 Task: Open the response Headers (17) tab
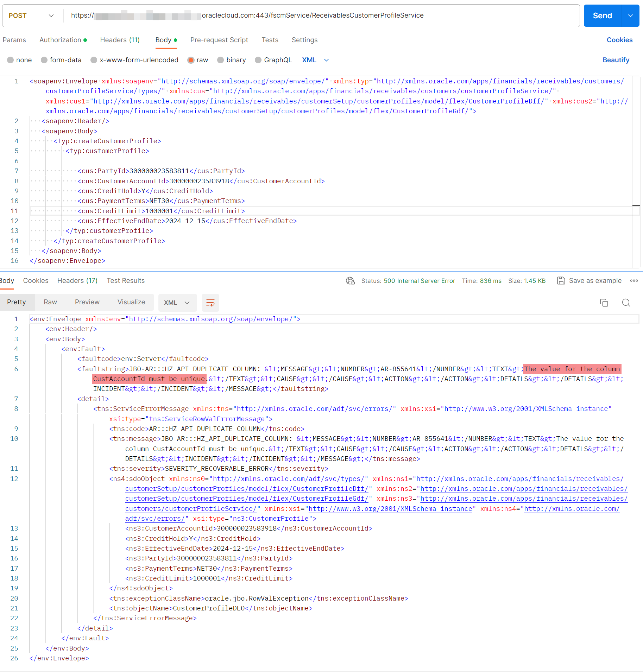point(77,281)
